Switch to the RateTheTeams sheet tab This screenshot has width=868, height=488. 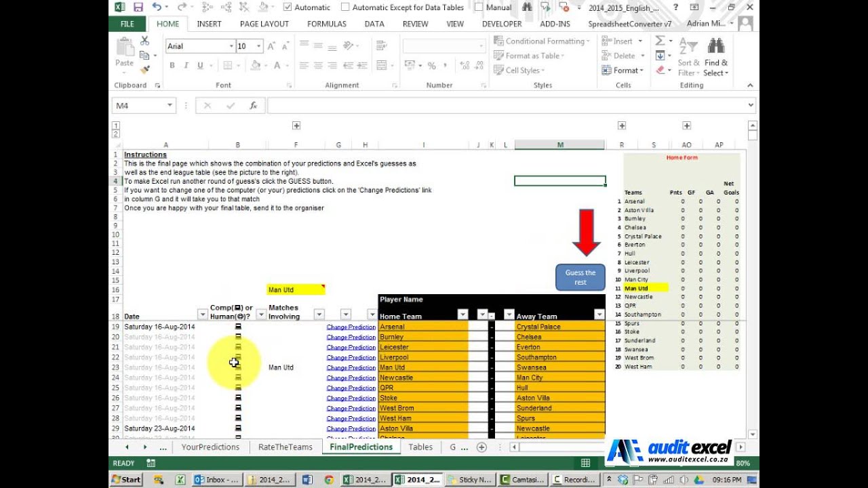(285, 447)
